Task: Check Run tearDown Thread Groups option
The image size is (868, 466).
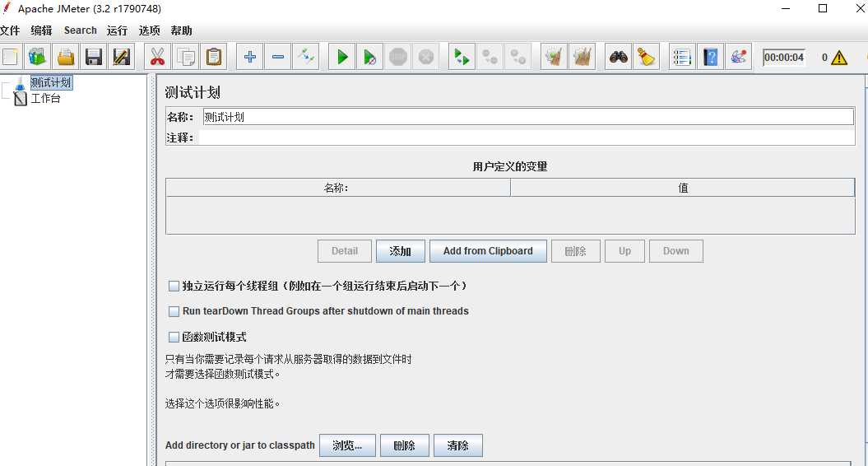Action: coord(174,311)
